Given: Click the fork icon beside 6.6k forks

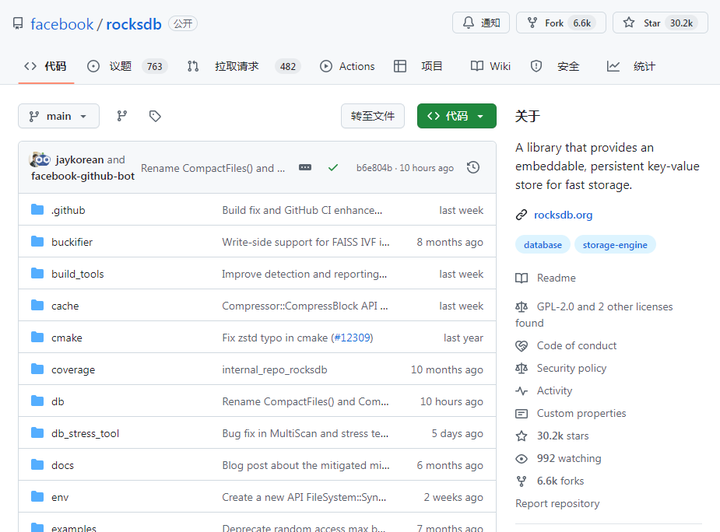Looking at the screenshot, I should [x=522, y=481].
